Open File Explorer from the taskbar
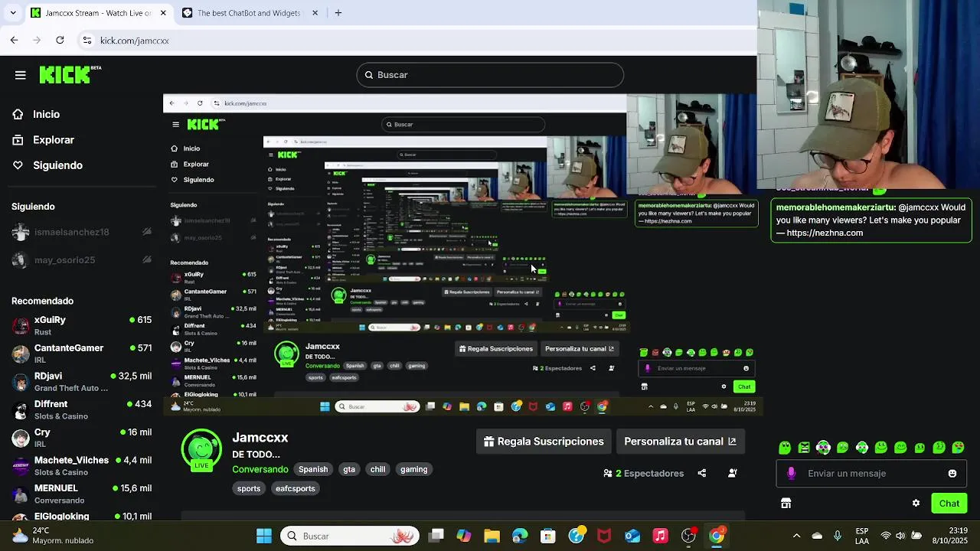The width and height of the screenshot is (980, 551). click(492, 536)
